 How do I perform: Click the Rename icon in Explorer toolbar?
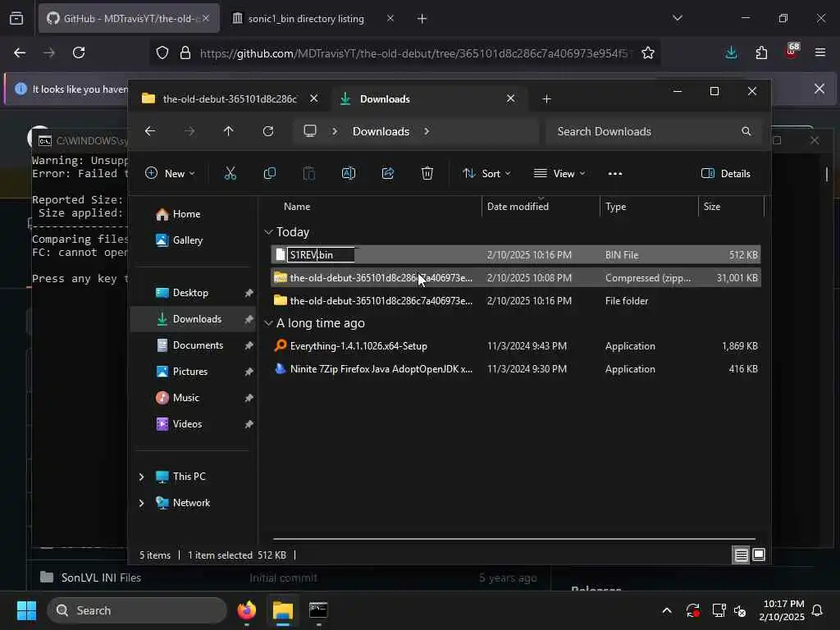tap(348, 173)
